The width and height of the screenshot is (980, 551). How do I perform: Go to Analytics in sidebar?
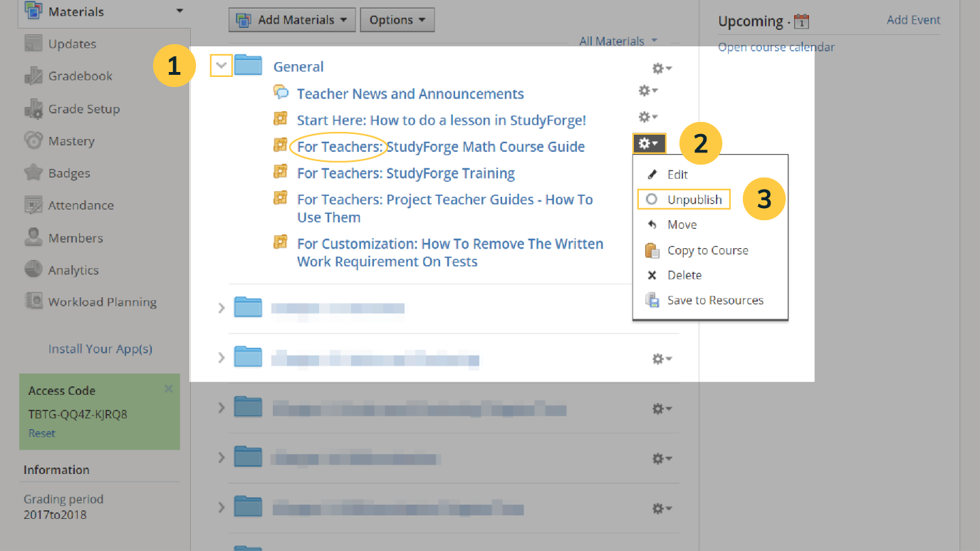coord(73,269)
